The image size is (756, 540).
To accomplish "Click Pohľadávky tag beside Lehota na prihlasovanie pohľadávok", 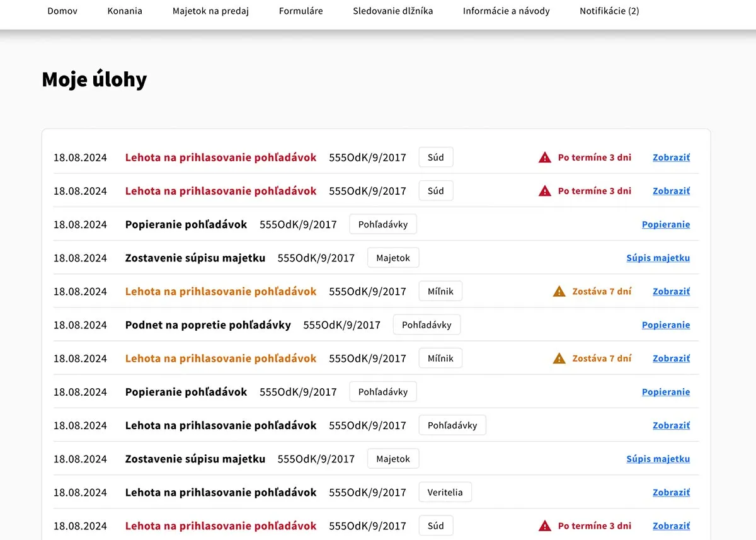I will point(452,425).
